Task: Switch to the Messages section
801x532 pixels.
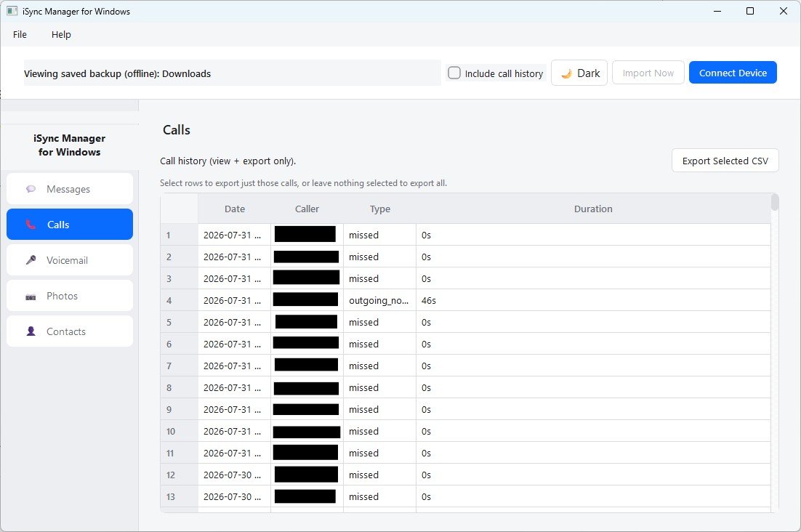Action: pyautogui.click(x=70, y=189)
